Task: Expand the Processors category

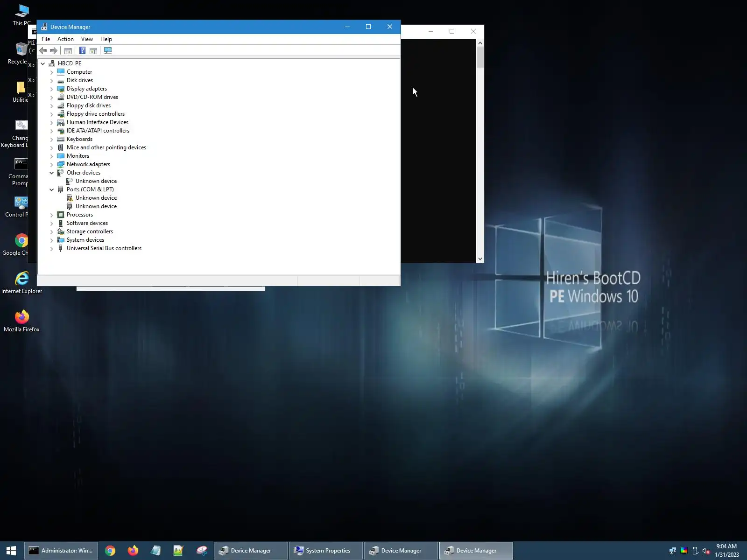Action: [52, 215]
